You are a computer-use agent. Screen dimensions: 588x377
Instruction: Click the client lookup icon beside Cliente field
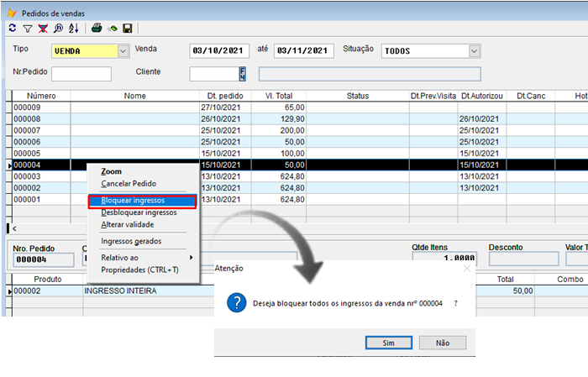[243, 74]
